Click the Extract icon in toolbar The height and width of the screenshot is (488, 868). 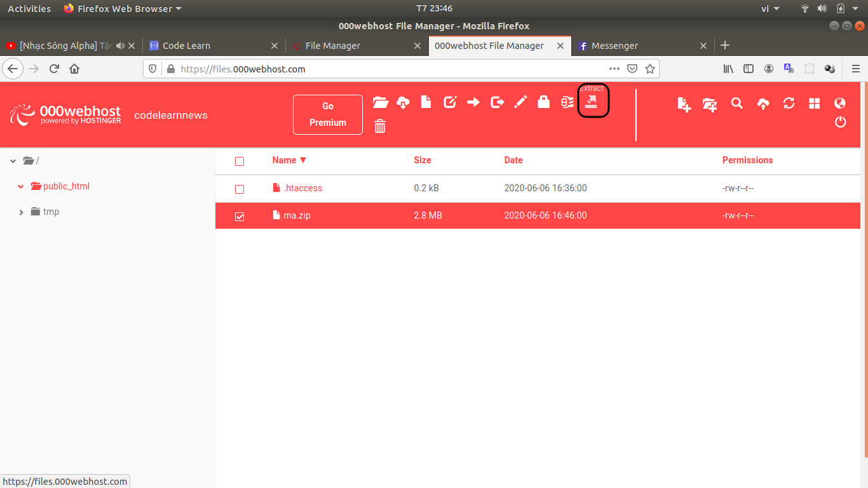[x=591, y=102]
